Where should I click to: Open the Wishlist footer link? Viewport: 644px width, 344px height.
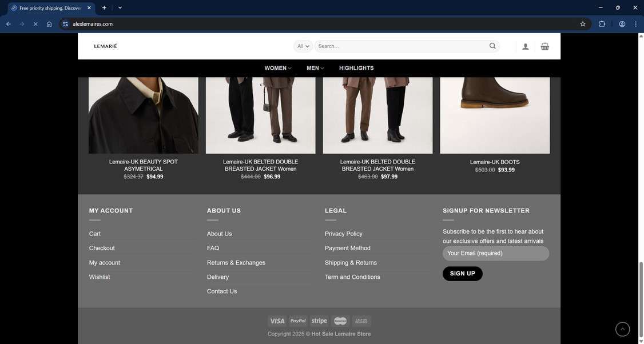[x=100, y=277]
